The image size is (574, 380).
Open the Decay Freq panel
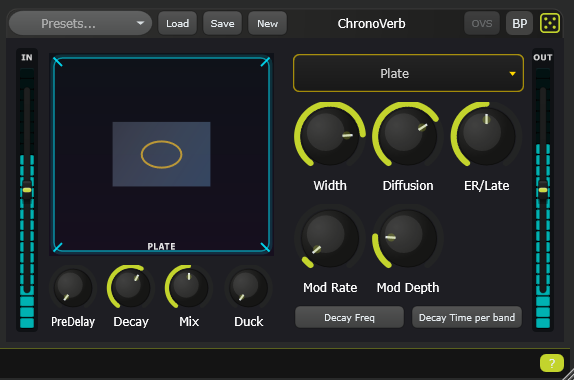(x=349, y=317)
